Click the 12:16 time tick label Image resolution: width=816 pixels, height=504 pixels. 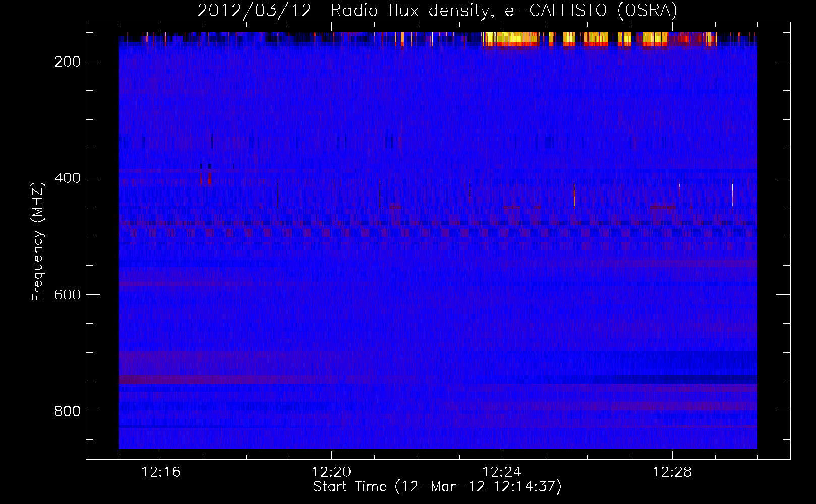click(x=161, y=472)
